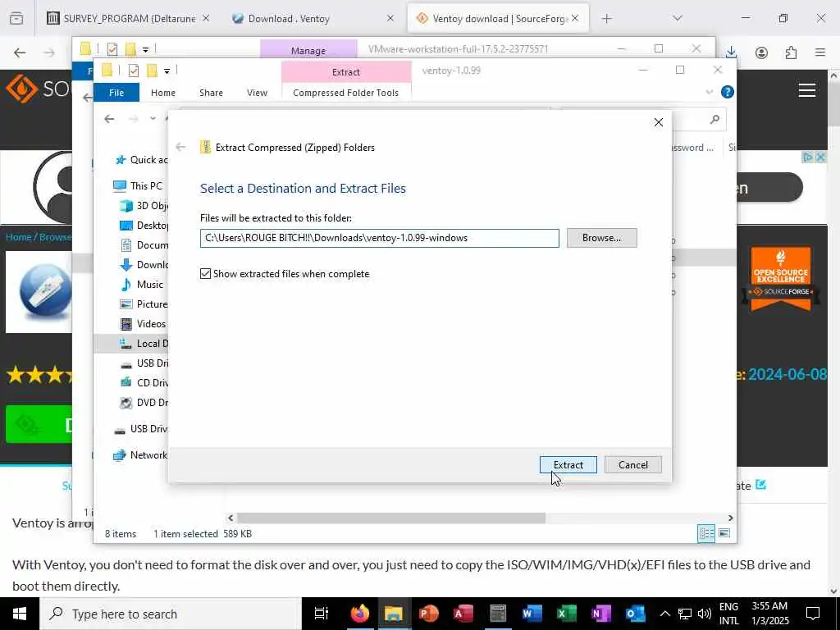Open the Firefox account icon
The height and width of the screenshot is (630, 840).
tap(761, 52)
